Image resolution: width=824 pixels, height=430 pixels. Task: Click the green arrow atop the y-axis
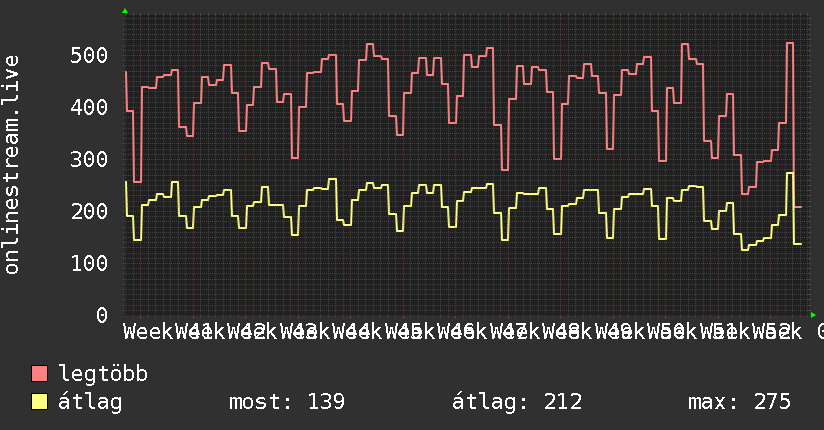click(125, 11)
